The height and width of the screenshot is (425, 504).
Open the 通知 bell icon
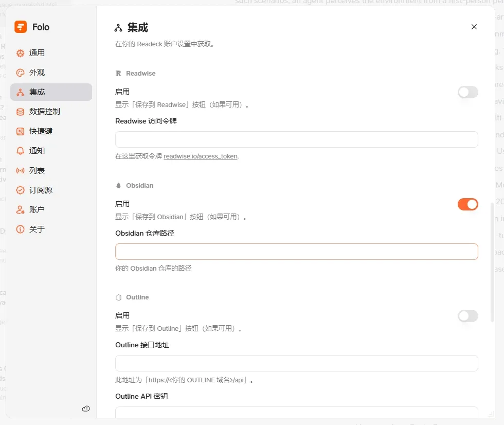pos(20,151)
